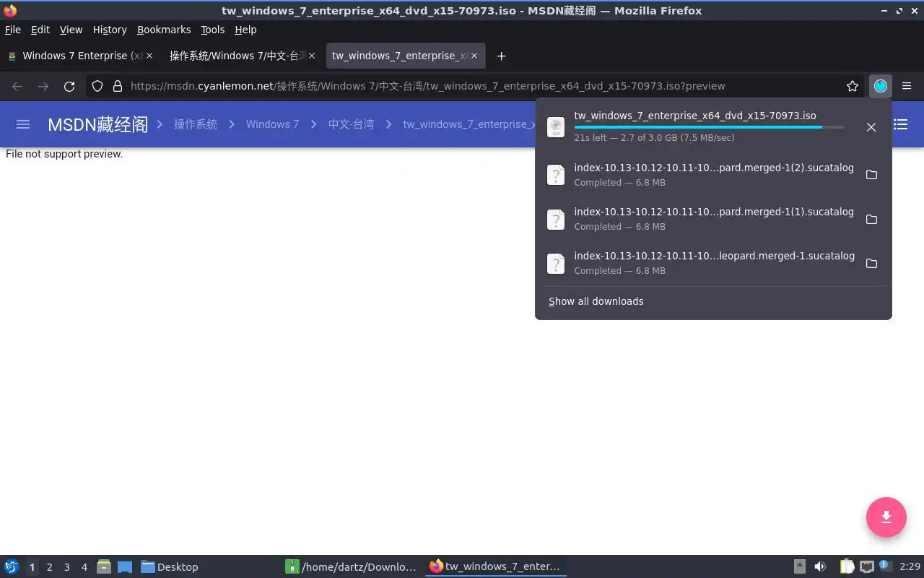Image resolution: width=924 pixels, height=578 pixels.
Task: Click the ISO file icon in downloads panel
Action: (556, 127)
